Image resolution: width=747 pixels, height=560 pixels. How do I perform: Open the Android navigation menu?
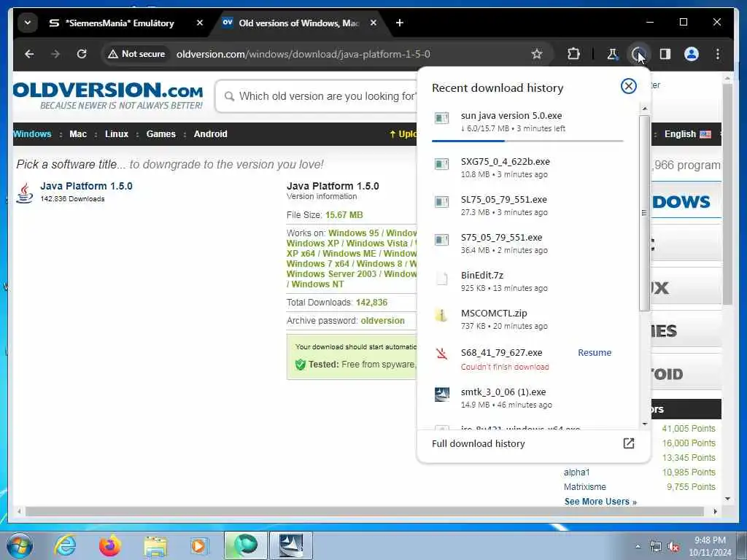(x=211, y=134)
